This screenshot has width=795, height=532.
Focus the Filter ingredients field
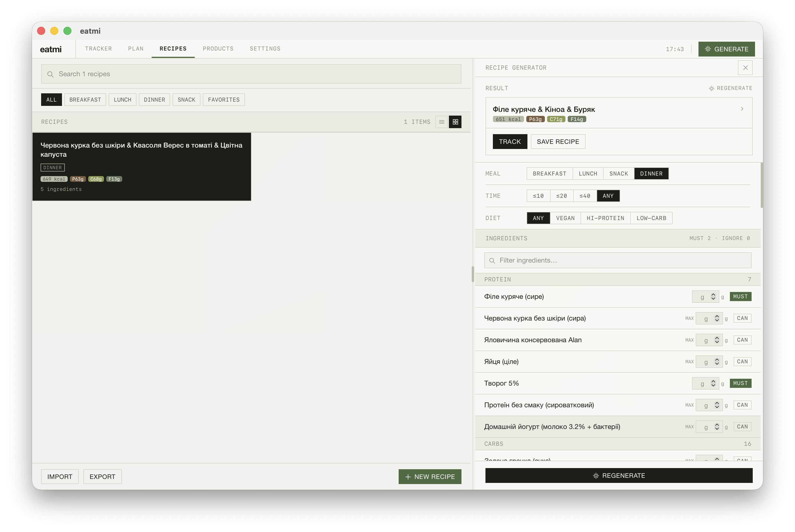(x=618, y=260)
